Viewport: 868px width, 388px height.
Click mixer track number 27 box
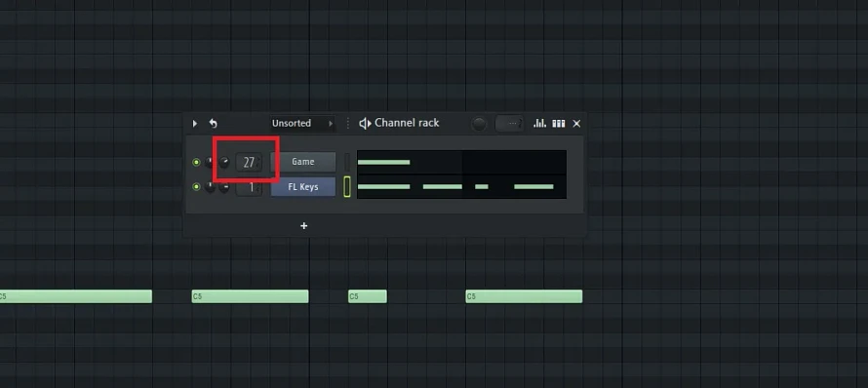249,162
